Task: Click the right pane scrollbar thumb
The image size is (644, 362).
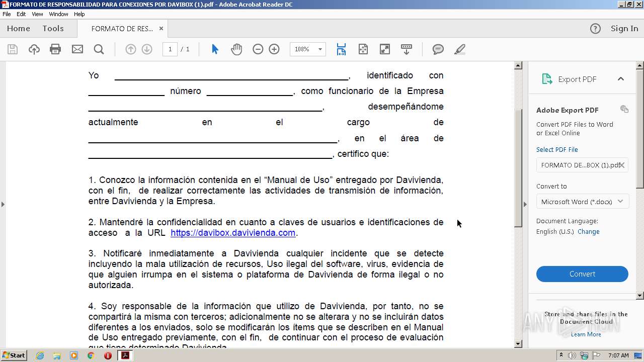Action: point(640,130)
